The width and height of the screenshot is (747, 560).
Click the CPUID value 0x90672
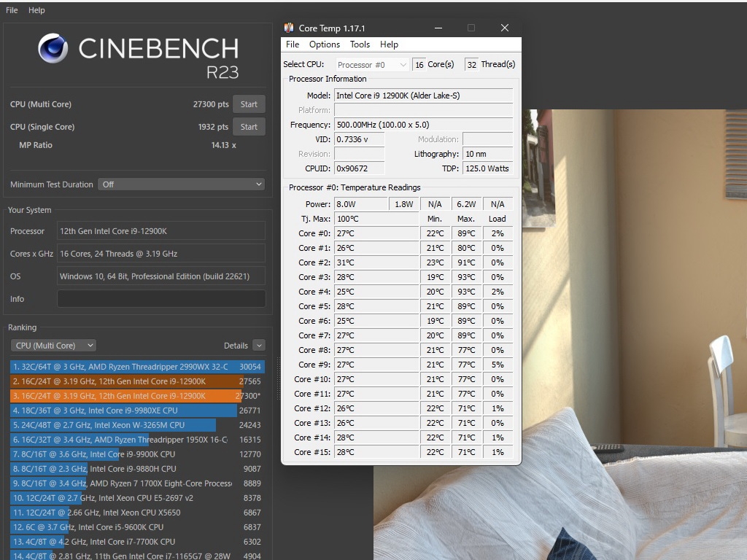point(359,168)
